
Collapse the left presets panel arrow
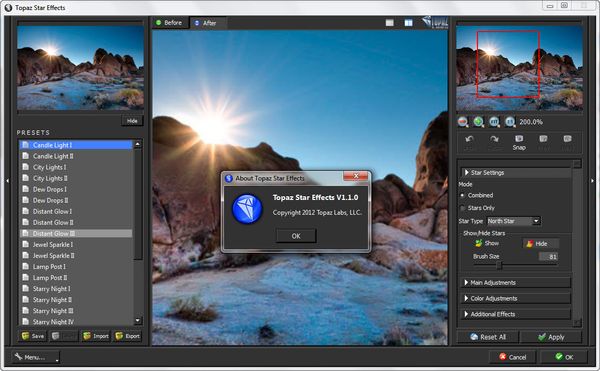(x=7, y=181)
